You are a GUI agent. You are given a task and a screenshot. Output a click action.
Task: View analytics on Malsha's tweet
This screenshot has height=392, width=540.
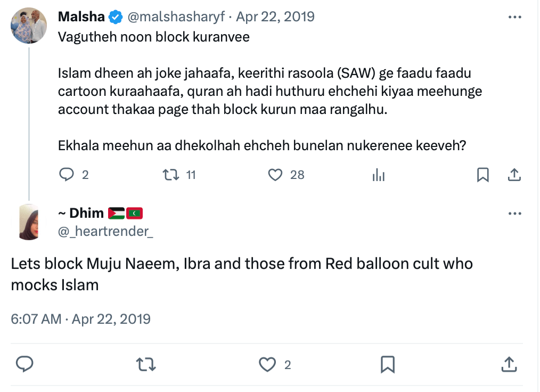[378, 175]
